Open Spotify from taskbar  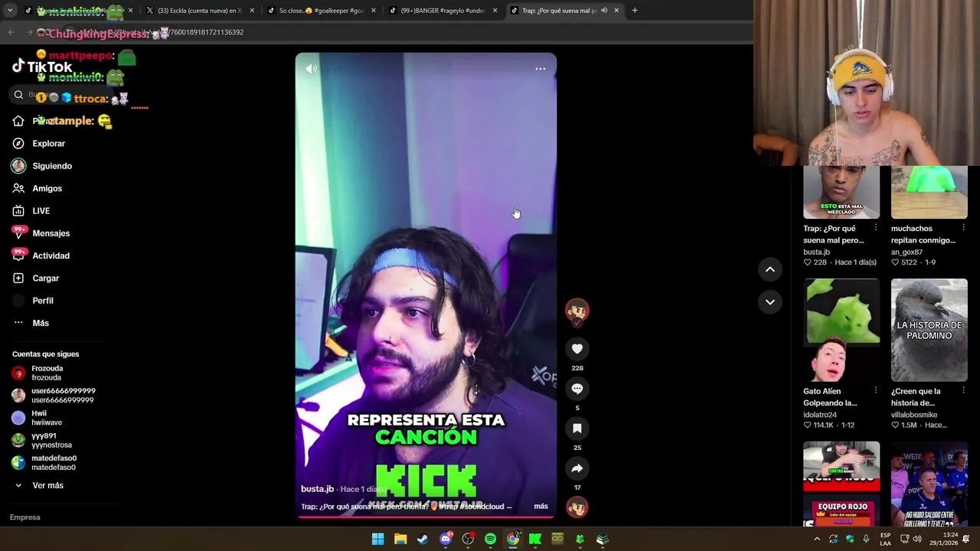point(490,540)
